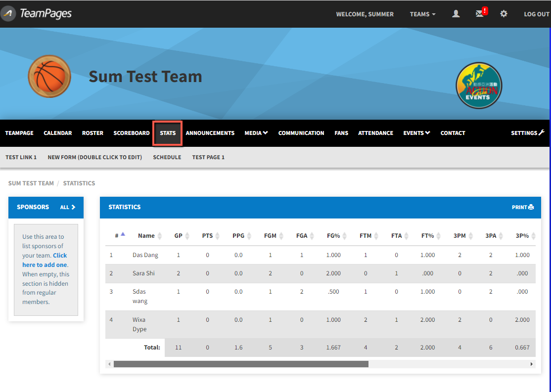Open the messages envelope icon
Image resolution: width=551 pixels, height=392 pixels.
480,14
